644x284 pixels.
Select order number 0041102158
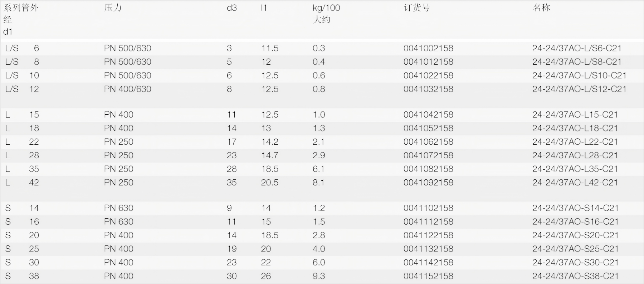[428, 208]
